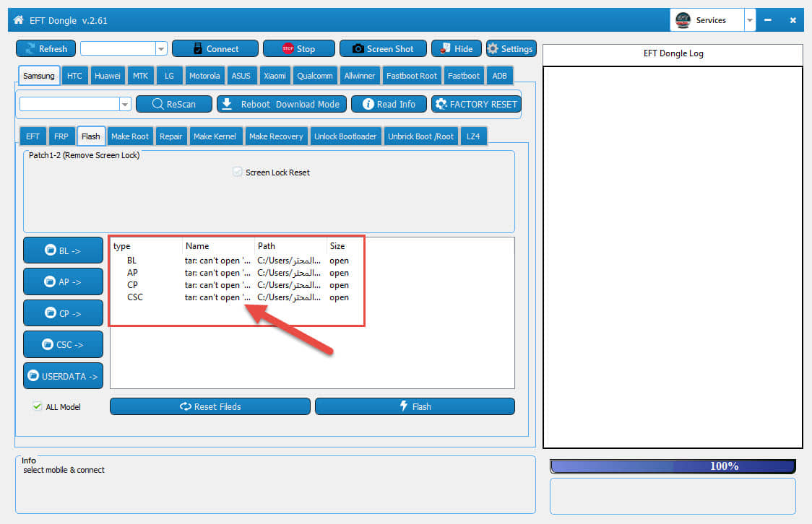Toggle the Screen Lock Reset checkbox
812x524 pixels.
pos(237,173)
